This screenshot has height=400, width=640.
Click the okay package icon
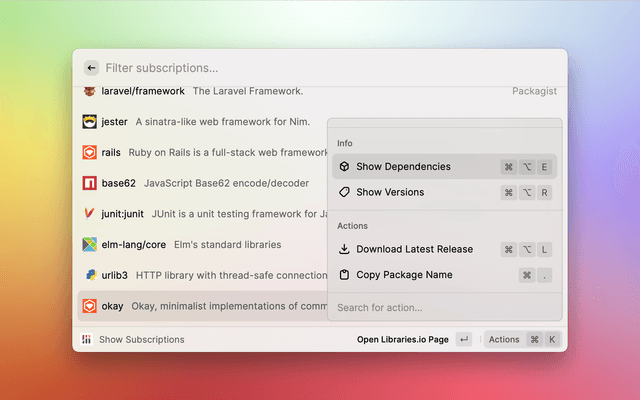(x=89, y=306)
